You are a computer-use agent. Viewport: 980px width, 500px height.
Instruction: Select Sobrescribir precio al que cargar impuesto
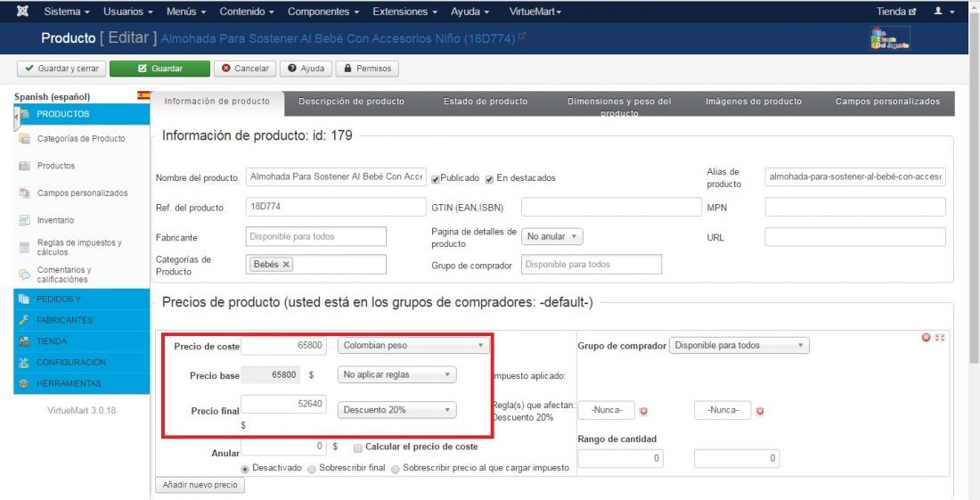pos(395,470)
